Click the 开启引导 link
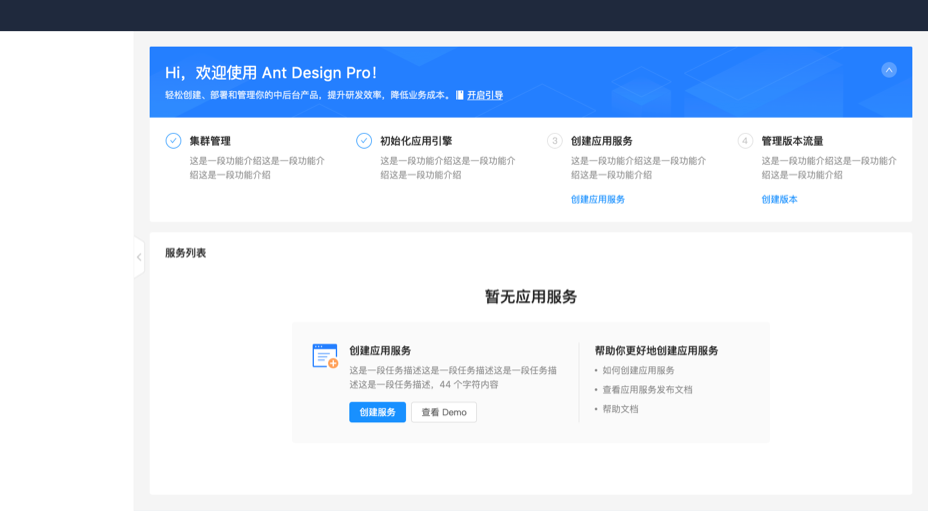 coord(485,95)
